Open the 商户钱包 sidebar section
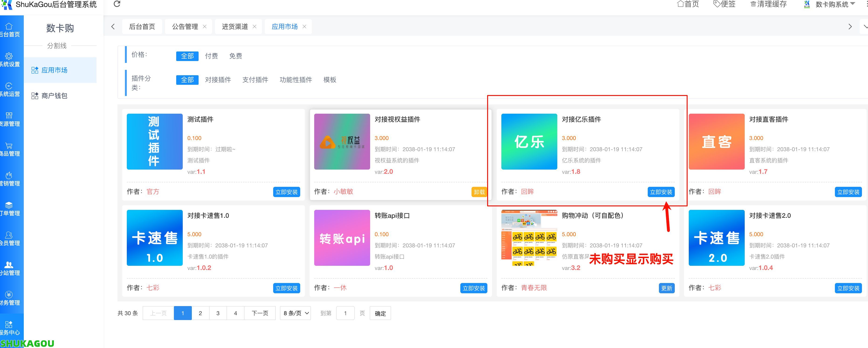This screenshot has height=348, width=868. pyautogui.click(x=54, y=96)
